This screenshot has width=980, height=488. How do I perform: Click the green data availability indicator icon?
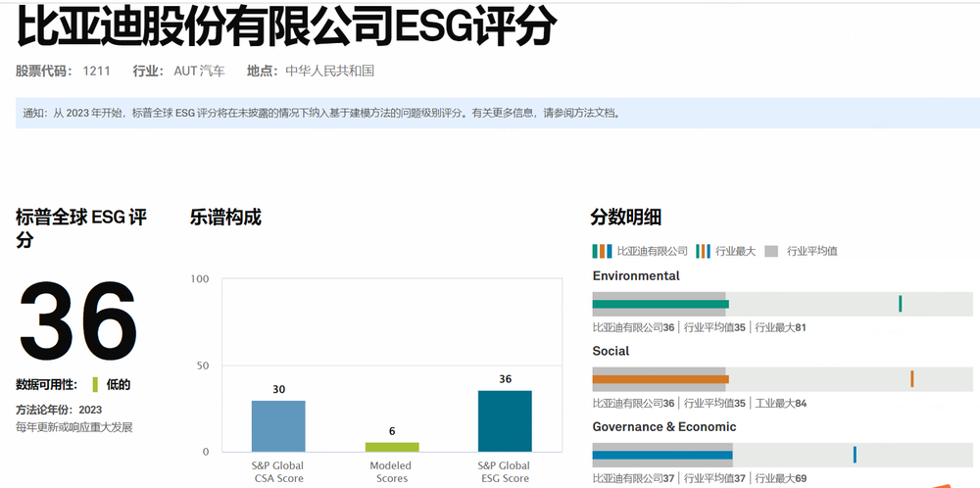point(95,385)
